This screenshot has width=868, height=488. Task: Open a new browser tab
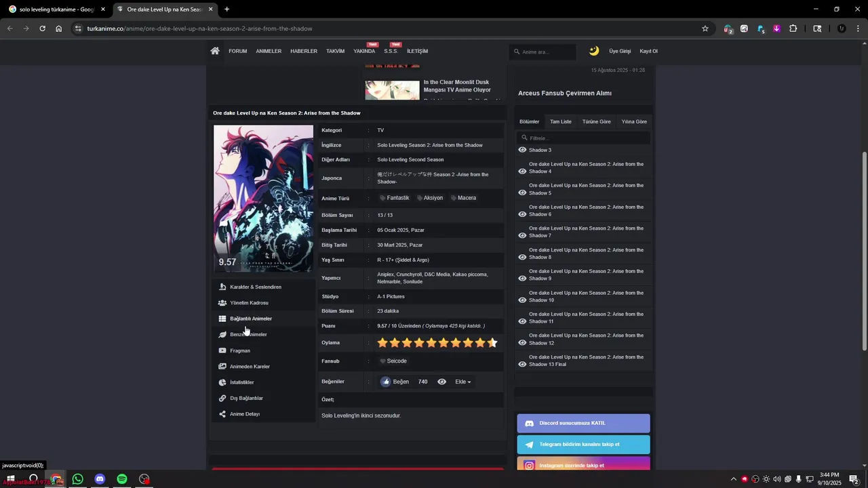[x=226, y=9]
